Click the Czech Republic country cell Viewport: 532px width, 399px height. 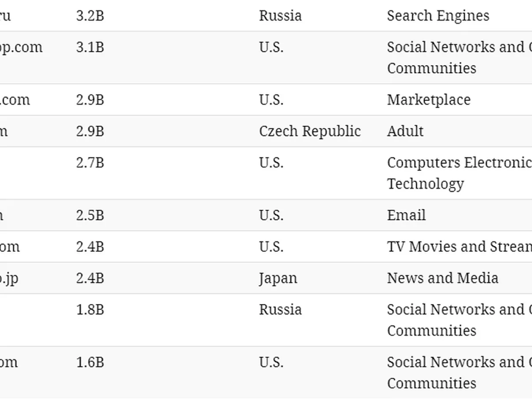click(x=310, y=131)
